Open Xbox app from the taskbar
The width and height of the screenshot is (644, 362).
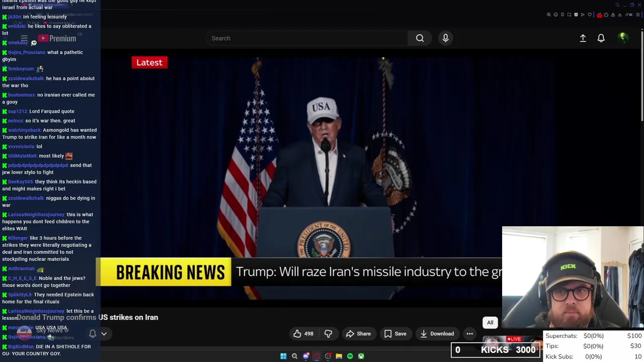361,356
